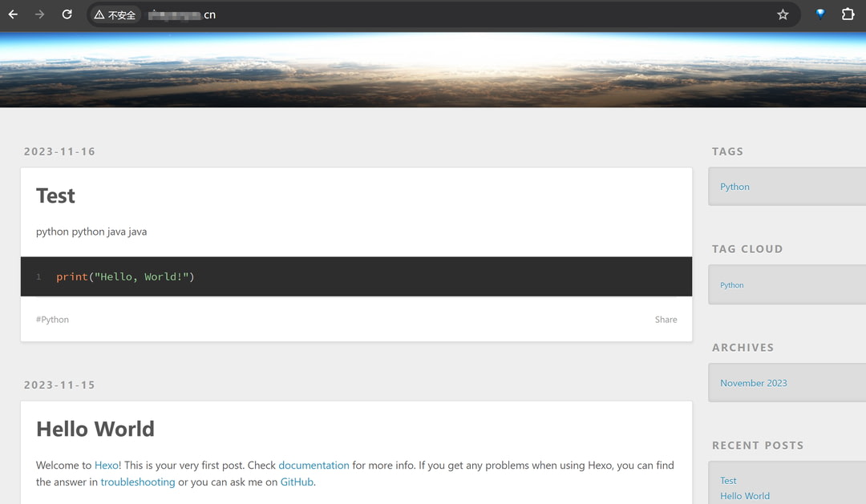
Task: Click the 2023-11-16 post date
Action: click(59, 151)
